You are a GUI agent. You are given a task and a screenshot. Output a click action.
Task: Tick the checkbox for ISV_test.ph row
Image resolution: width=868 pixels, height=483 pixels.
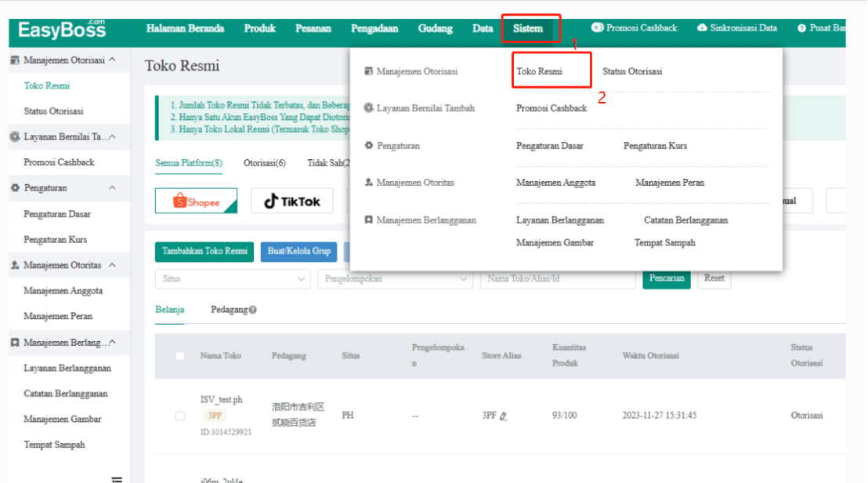tap(180, 416)
